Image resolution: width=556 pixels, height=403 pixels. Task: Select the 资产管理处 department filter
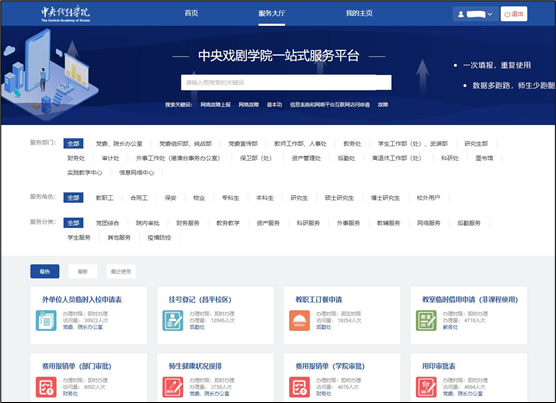[306, 158]
